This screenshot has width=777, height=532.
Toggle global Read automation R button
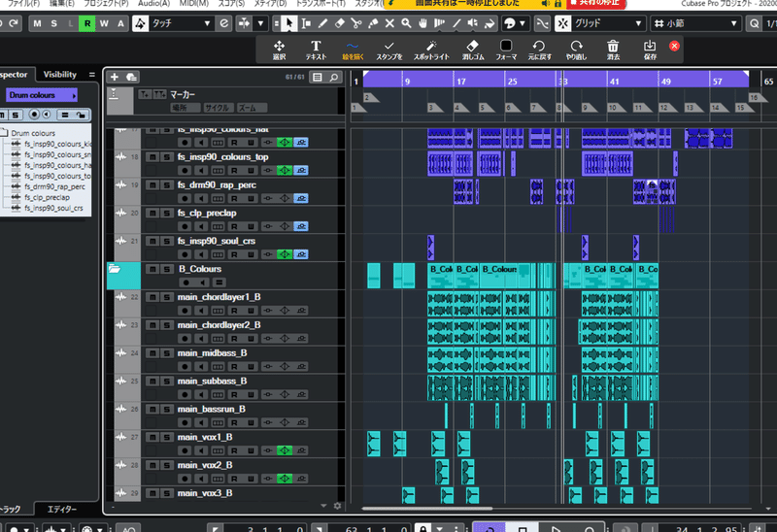point(87,23)
